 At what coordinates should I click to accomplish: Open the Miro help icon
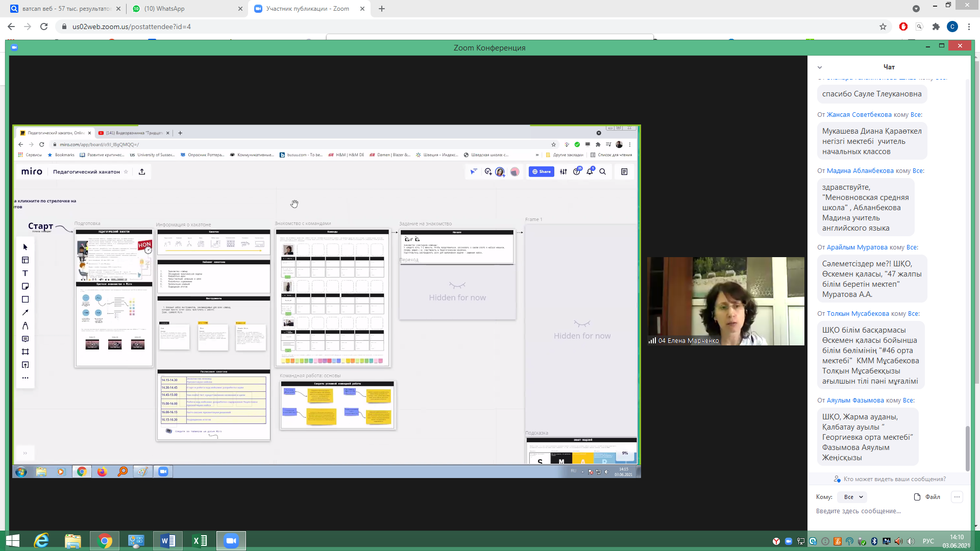pyautogui.click(x=577, y=172)
